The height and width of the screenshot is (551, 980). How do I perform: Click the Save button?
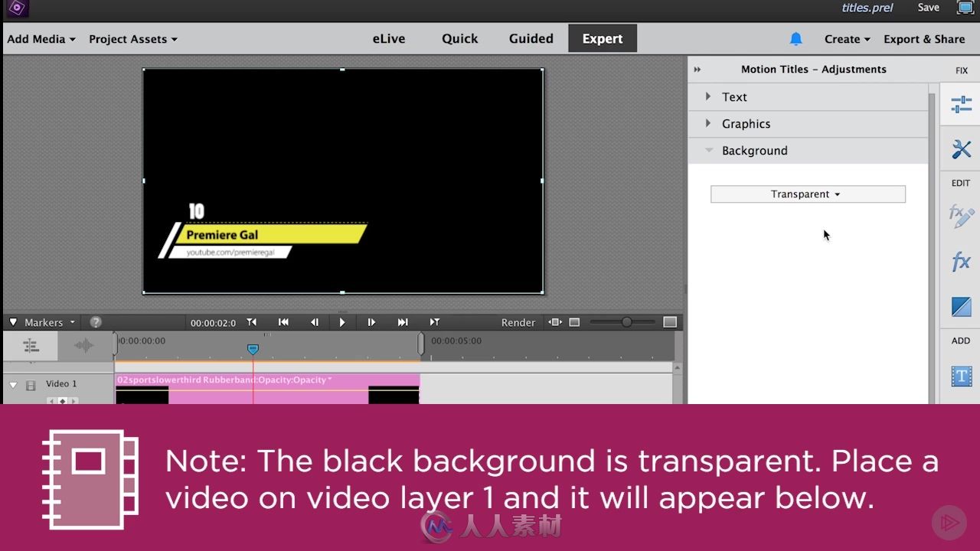pyautogui.click(x=929, y=8)
